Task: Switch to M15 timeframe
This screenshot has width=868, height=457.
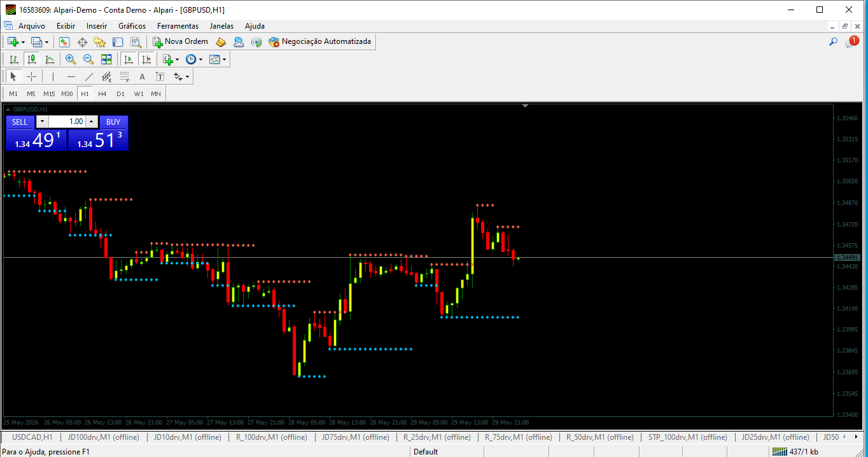Action: (49, 94)
